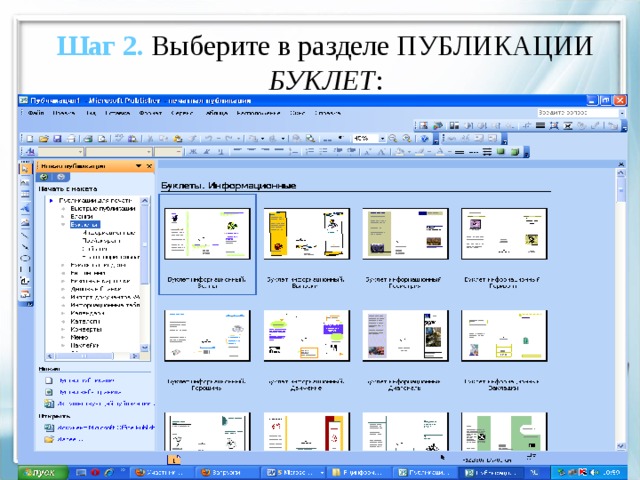The image size is (640, 480).
Task: Open the Styles and Formatting icon
Action: point(31,152)
